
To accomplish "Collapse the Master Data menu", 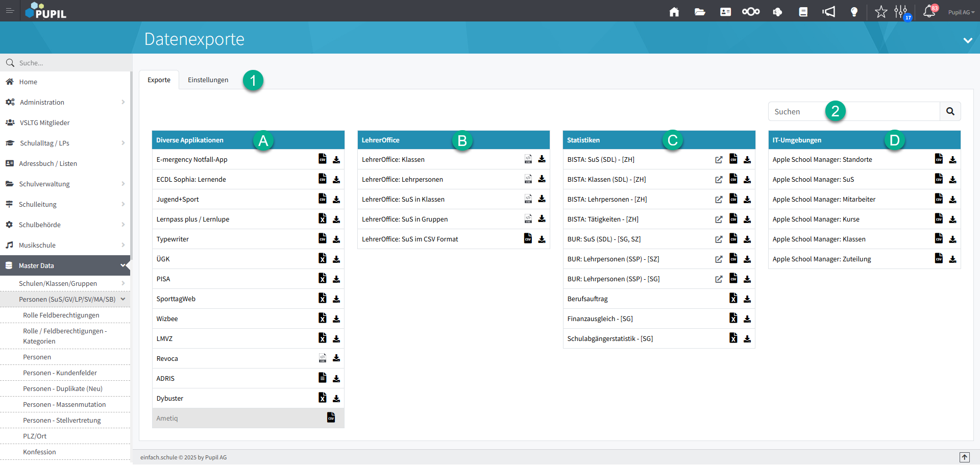I will click(x=65, y=265).
